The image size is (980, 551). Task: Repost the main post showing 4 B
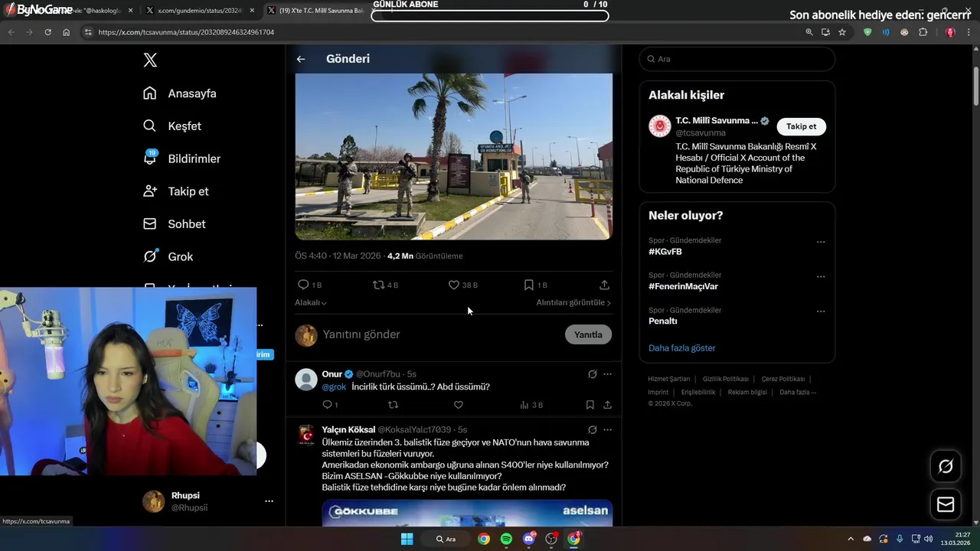click(385, 285)
